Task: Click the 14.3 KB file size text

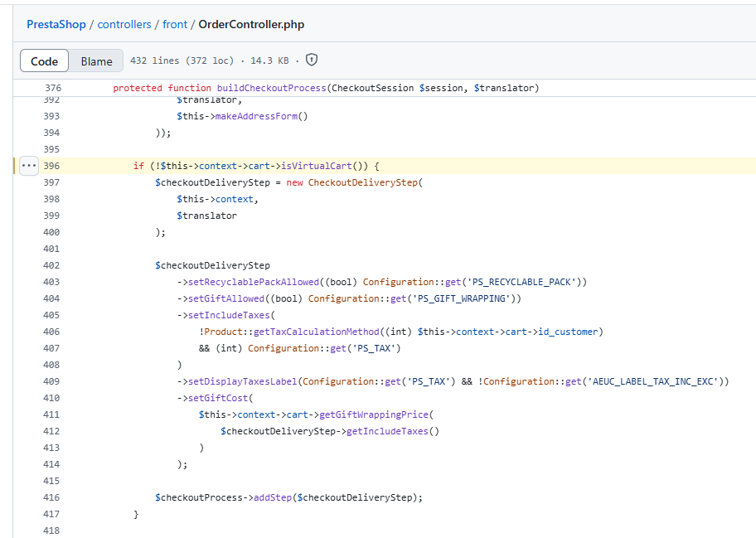Action: point(269,61)
